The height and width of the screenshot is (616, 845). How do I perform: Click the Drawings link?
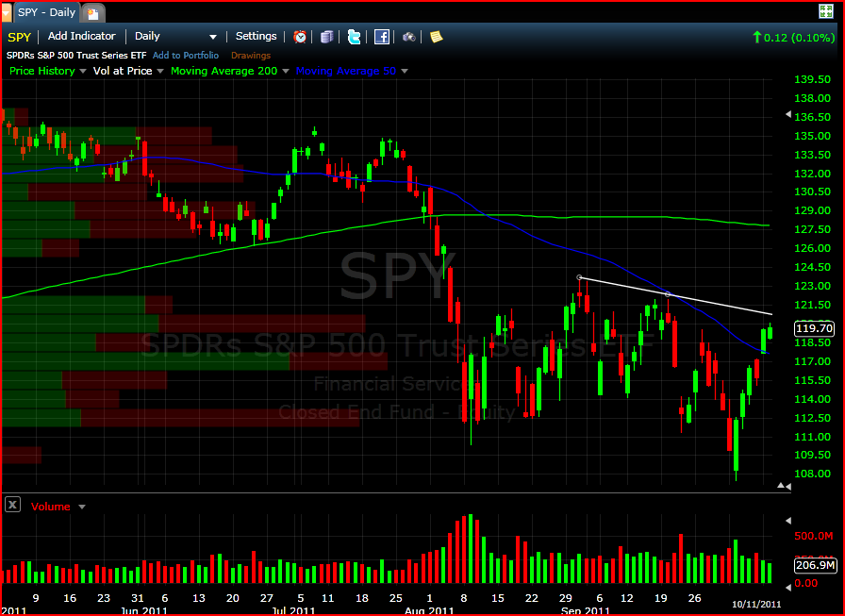click(x=251, y=56)
